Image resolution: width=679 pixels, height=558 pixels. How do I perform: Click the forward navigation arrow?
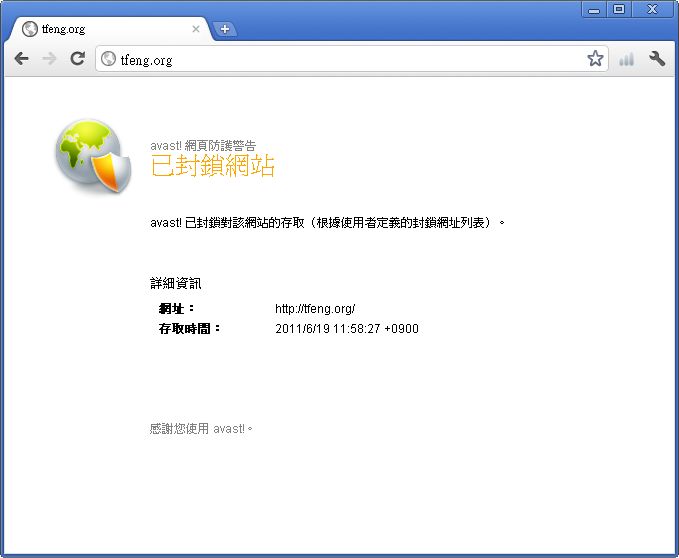click(49, 58)
